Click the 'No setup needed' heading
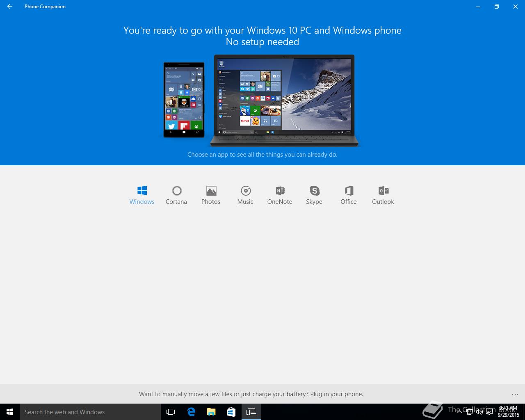This screenshot has width=525, height=420. click(x=262, y=42)
